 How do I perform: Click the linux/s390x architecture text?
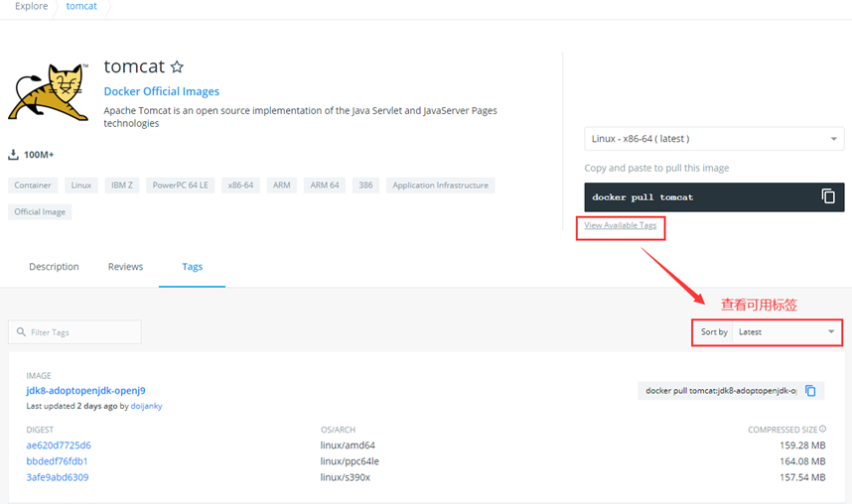coord(345,477)
